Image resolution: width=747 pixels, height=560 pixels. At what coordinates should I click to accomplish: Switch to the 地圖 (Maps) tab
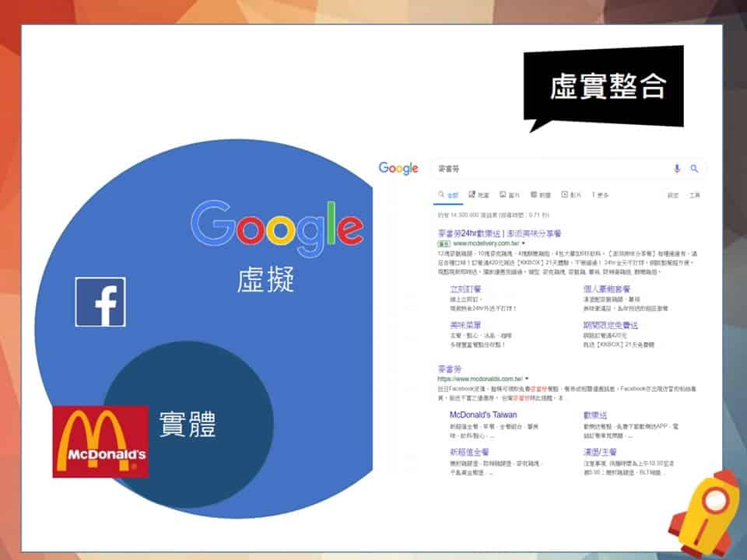pos(479,194)
